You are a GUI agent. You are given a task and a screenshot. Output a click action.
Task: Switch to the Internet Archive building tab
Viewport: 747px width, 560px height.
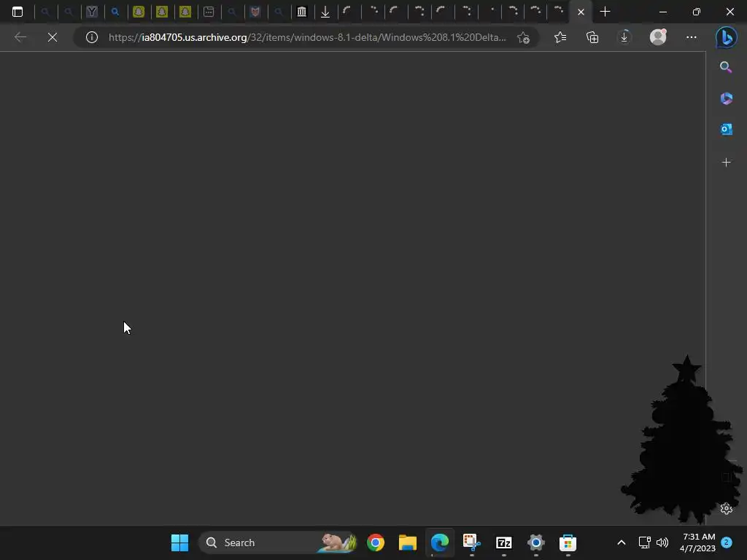[301, 12]
